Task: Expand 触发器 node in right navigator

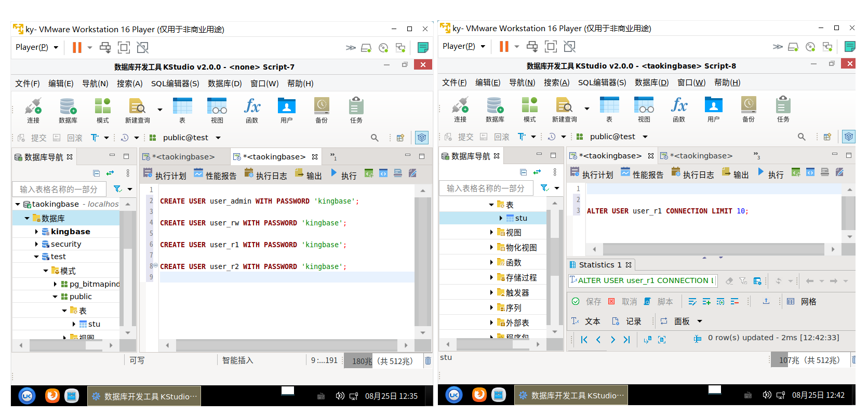Action: click(491, 292)
